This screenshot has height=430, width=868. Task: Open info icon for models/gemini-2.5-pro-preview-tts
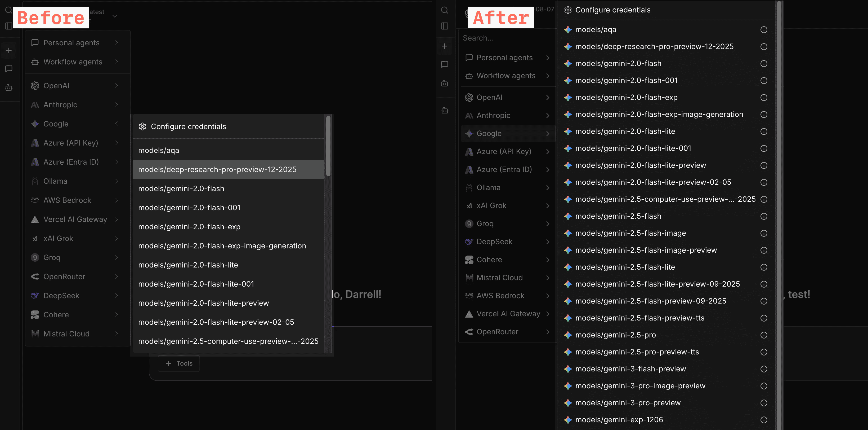(x=764, y=352)
